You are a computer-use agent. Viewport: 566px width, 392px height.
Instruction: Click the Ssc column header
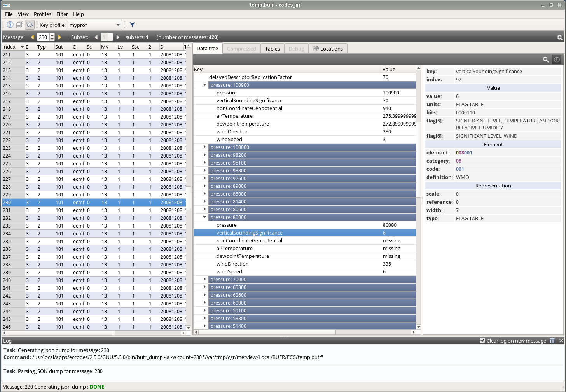point(138,47)
